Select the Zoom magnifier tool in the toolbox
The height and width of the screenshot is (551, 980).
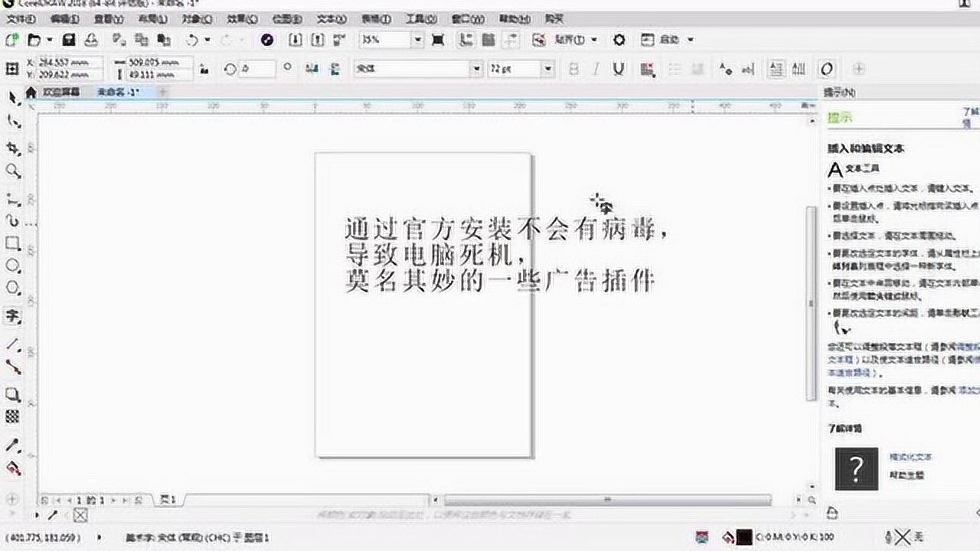click(12, 171)
